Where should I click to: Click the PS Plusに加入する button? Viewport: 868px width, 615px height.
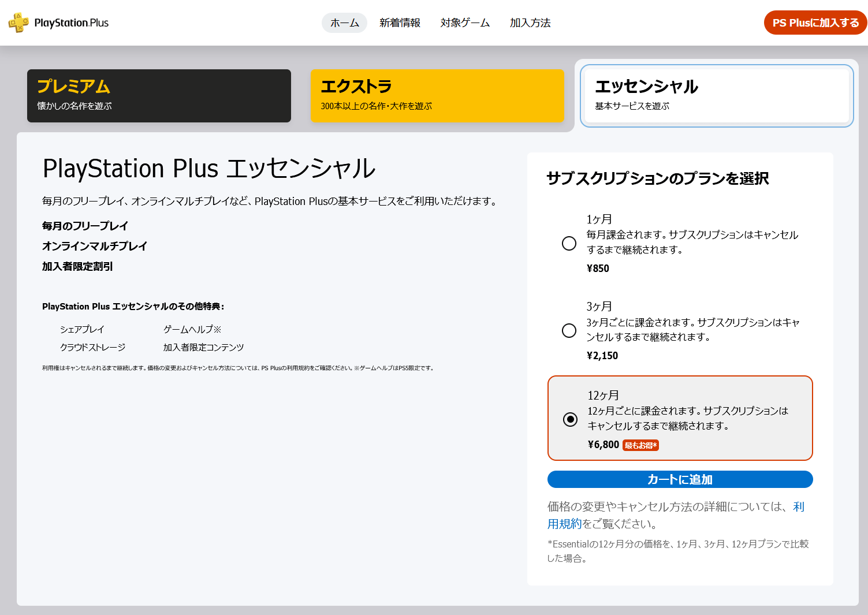(815, 23)
